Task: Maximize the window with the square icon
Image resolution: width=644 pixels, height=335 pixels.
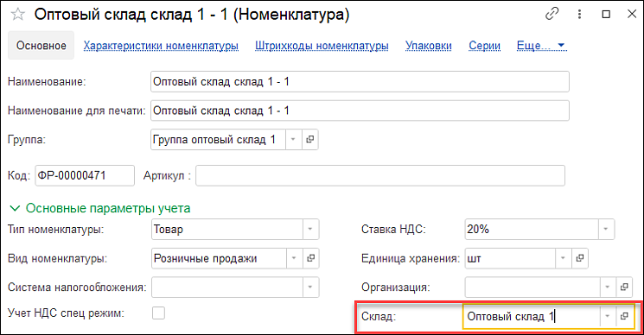Action: (606, 15)
